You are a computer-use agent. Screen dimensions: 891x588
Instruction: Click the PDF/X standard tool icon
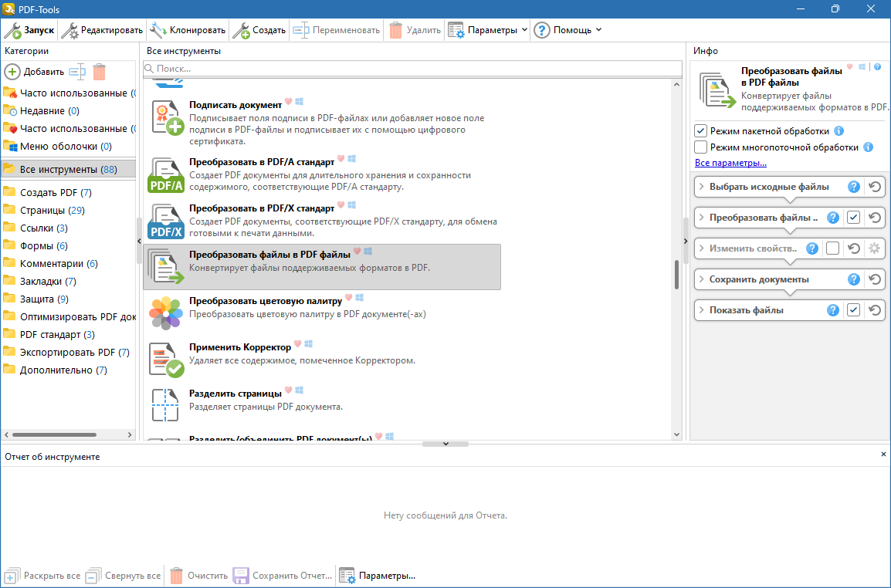click(166, 221)
